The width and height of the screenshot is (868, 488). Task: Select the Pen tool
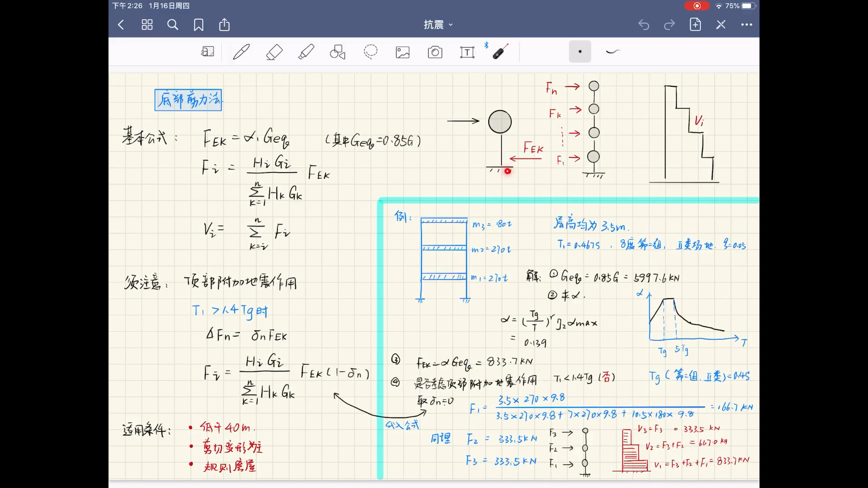pos(241,52)
